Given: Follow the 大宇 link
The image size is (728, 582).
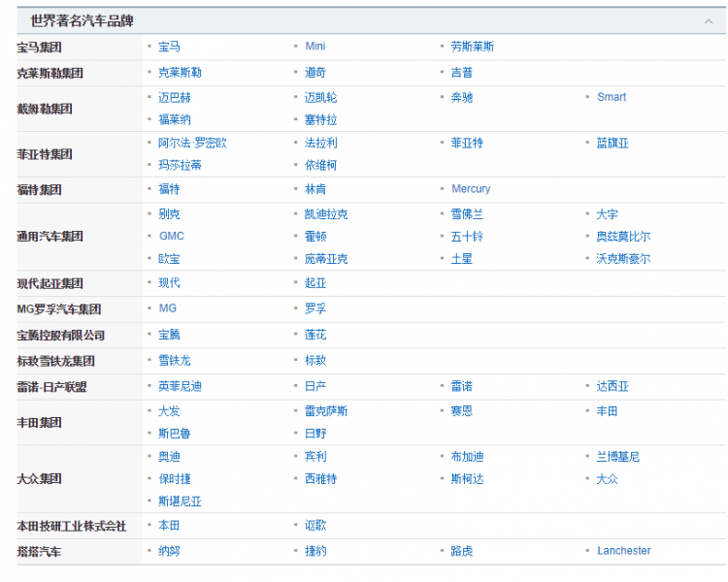Looking at the screenshot, I should pos(608,214).
